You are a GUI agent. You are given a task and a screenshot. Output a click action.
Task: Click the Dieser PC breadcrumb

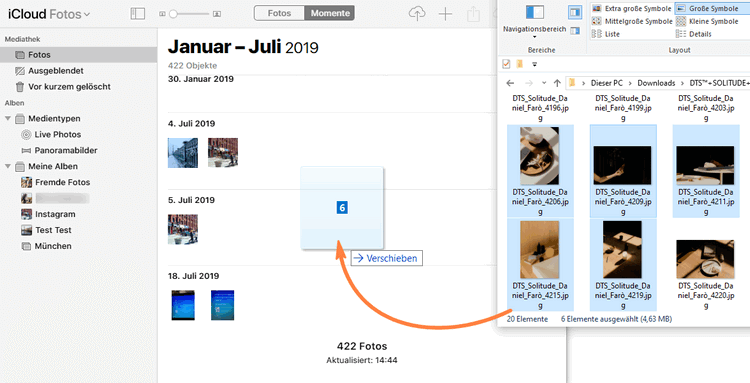pos(607,83)
